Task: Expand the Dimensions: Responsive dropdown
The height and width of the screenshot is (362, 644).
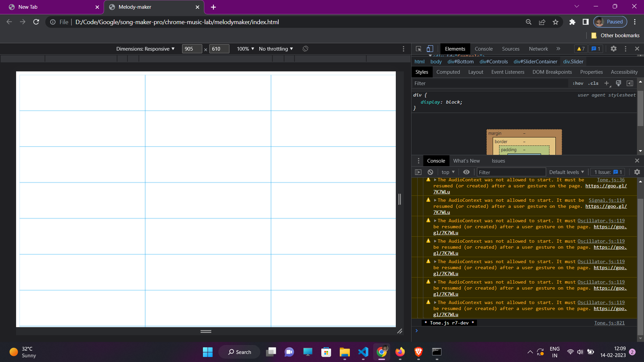Action: click(145, 49)
